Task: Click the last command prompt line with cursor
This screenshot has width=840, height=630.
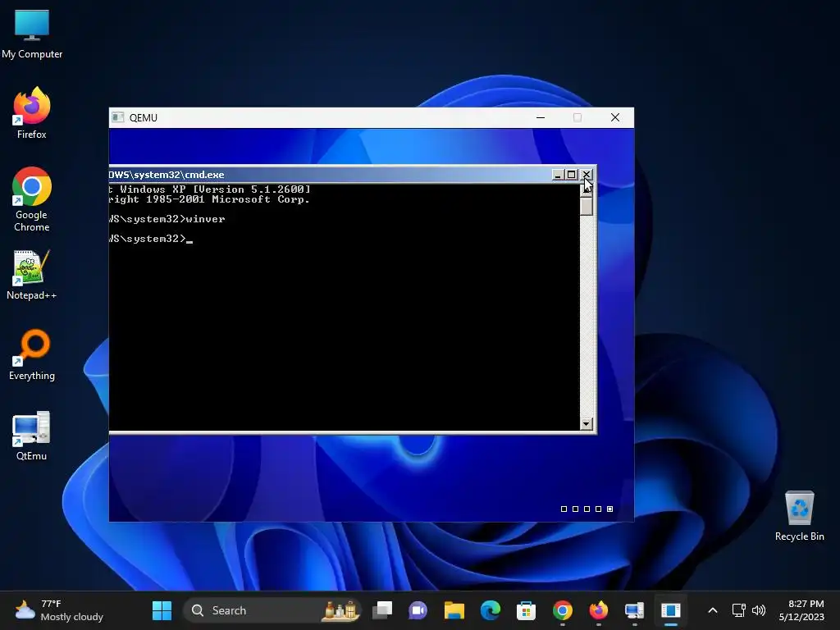Action: point(151,239)
